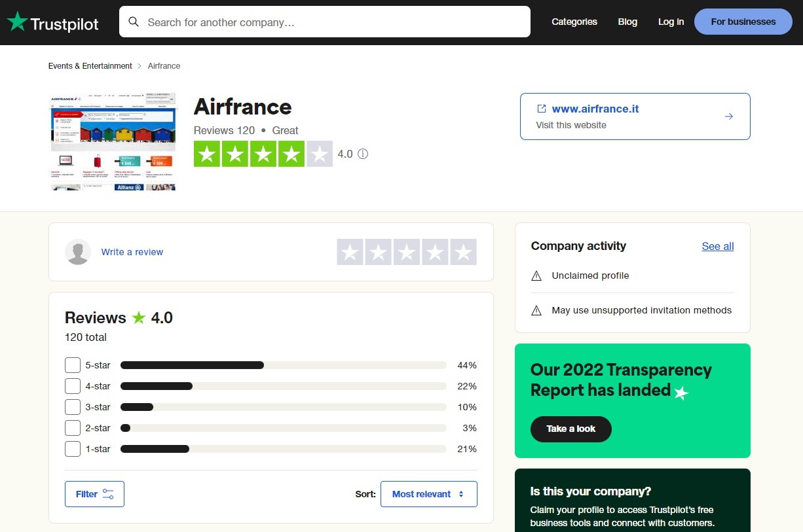Tick the 4-star filter checkbox

point(73,386)
